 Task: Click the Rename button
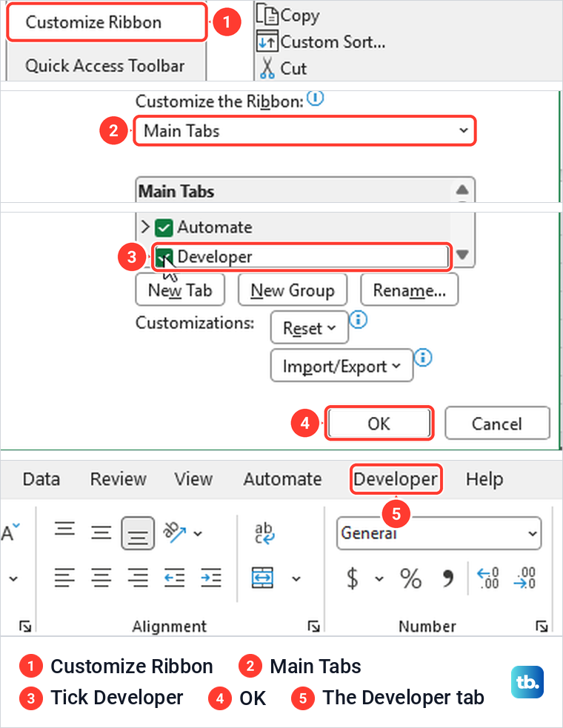click(409, 290)
